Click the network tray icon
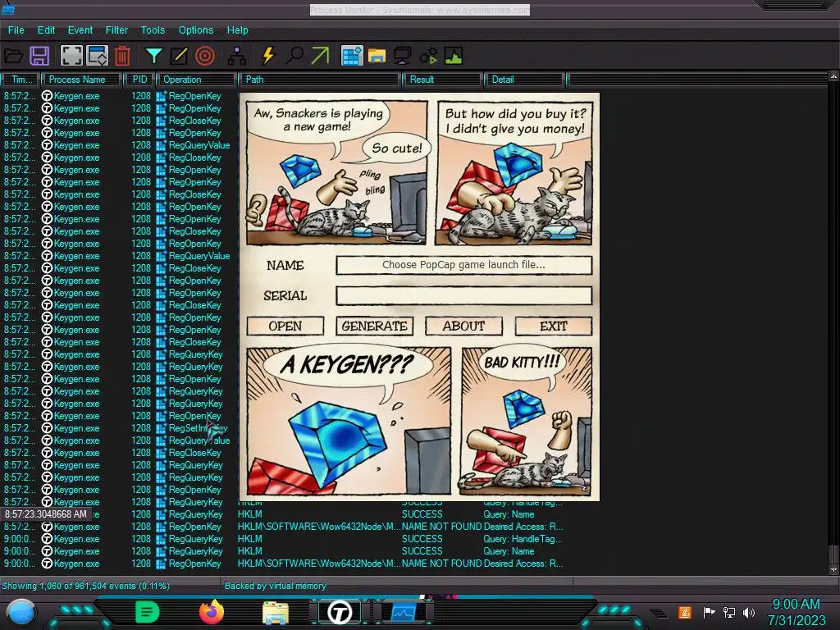Screen dimensions: 840x630 tap(729, 612)
